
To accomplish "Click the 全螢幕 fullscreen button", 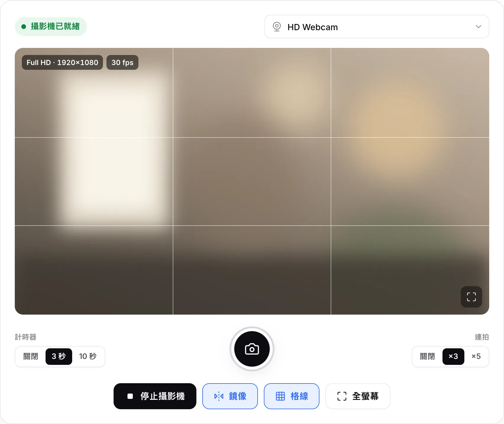I will (358, 396).
